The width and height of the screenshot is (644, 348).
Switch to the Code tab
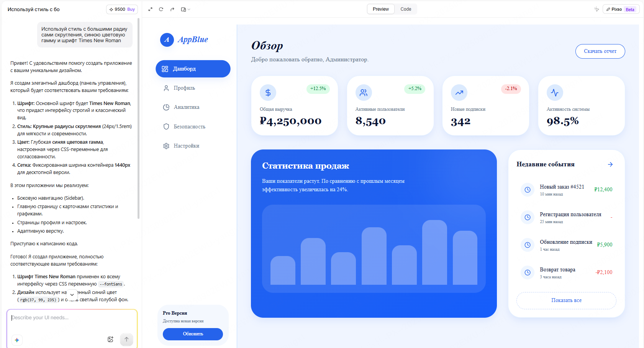[x=406, y=9]
